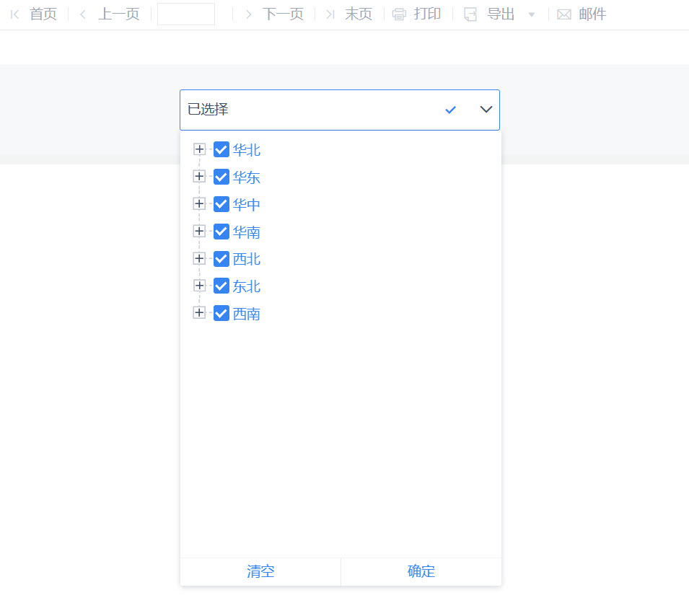Screen dimensions: 689x616
Task: Click the export document icon
Action: [x=470, y=14]
